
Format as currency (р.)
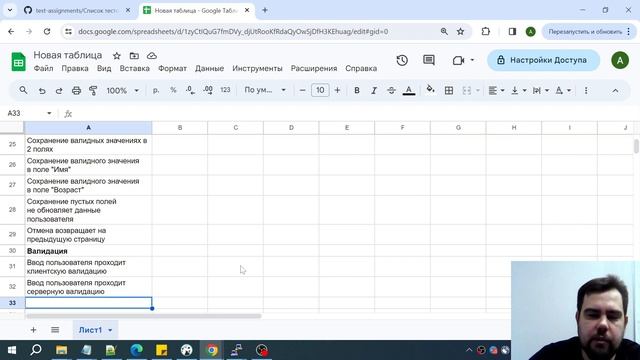(x=156, y=90)
